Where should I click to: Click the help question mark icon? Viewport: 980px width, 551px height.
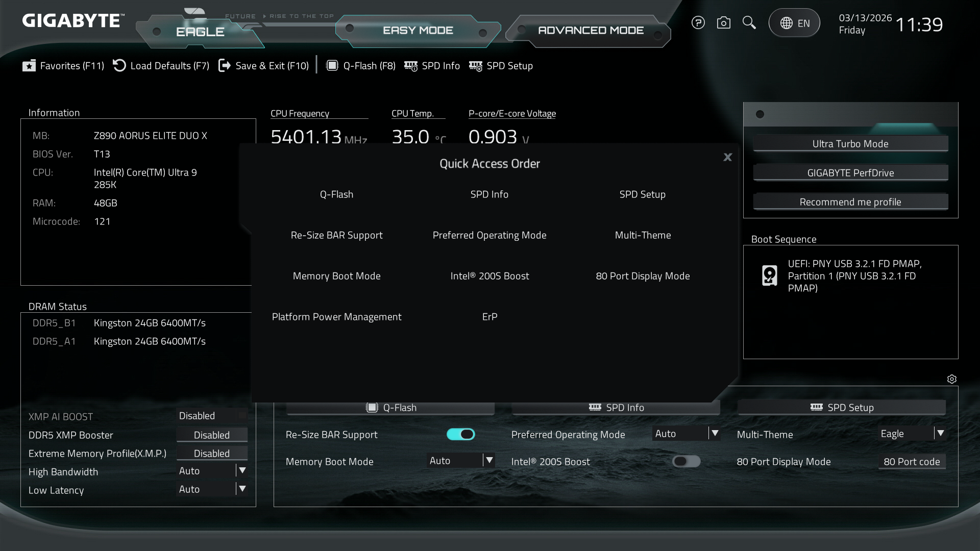pos(698,23)
